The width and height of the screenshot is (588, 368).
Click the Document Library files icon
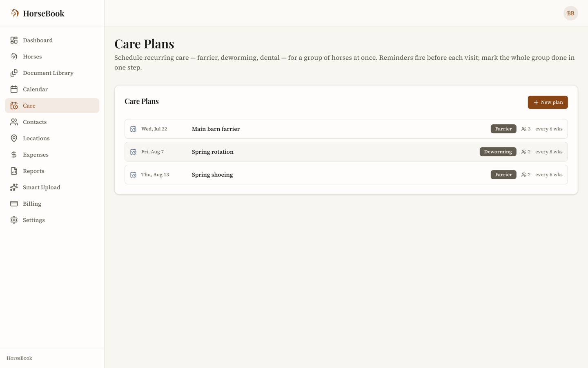pos(14,73)
